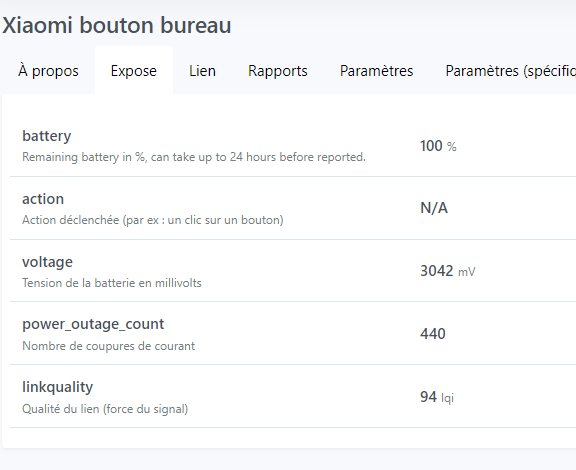Switch to the Lien tab
This screenshot has width=576, height=470.
(x=202, y=71)
